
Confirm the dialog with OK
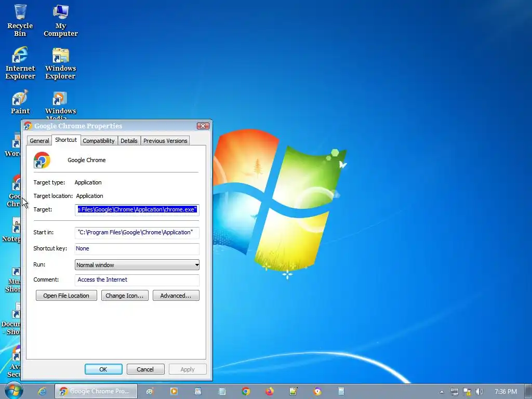point(103,369)
